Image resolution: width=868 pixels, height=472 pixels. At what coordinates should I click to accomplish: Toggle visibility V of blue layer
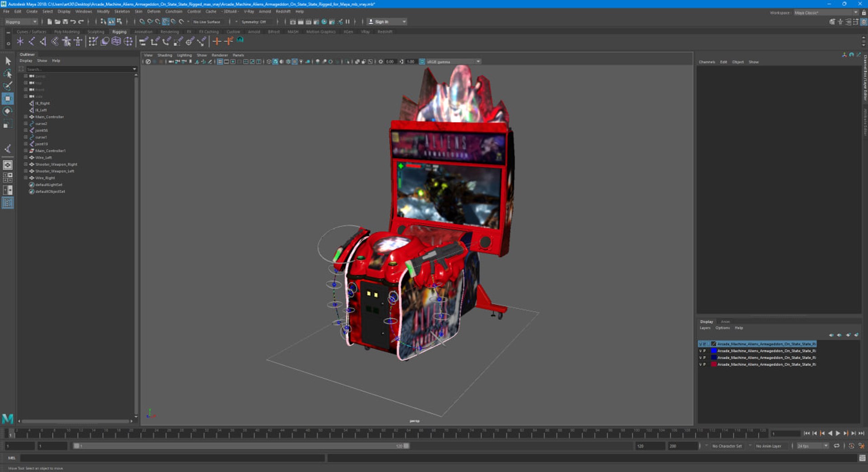[700, 351]
